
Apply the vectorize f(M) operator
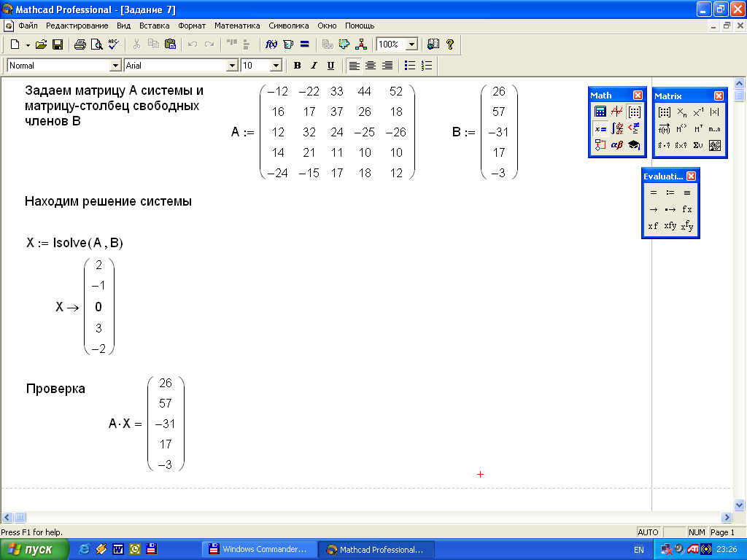tap(664, 129)
